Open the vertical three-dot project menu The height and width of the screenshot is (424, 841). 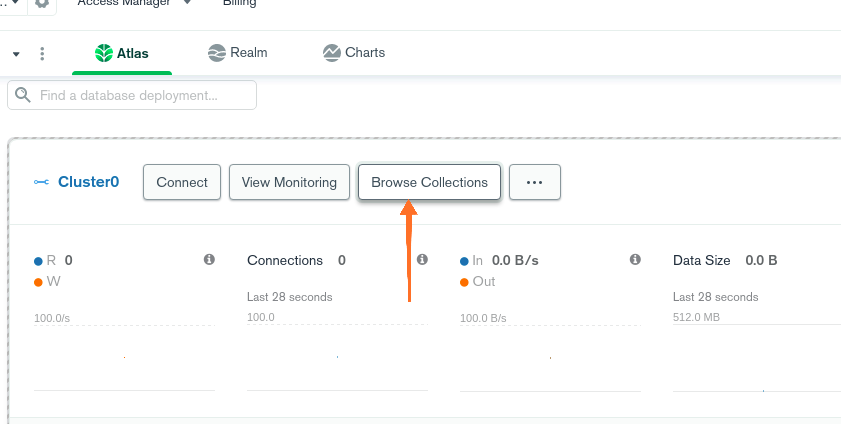click(x=42, y=53)
